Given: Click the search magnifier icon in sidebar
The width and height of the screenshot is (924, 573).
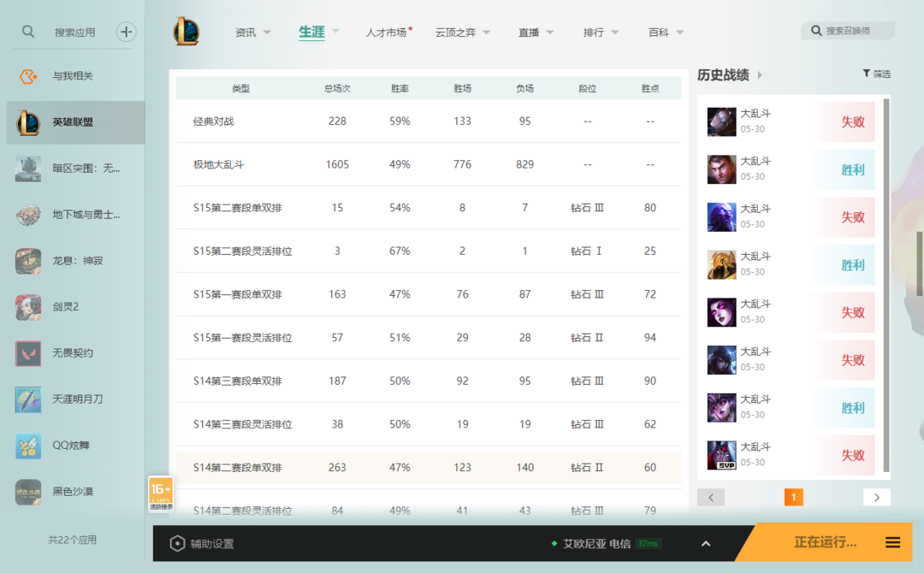Looking at the screenshot, I should [27, 32].
